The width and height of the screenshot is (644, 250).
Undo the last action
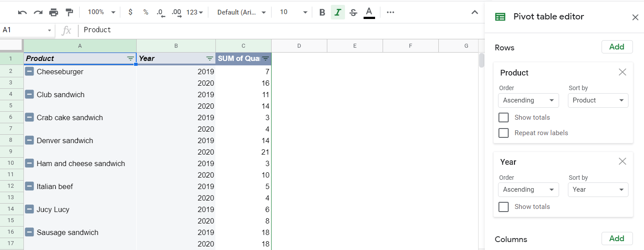pyautogui.click(x=23, y=12)
